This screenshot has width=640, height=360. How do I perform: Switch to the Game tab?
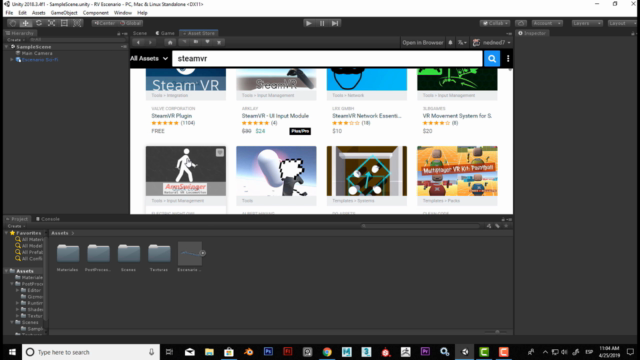coord(165,33)
